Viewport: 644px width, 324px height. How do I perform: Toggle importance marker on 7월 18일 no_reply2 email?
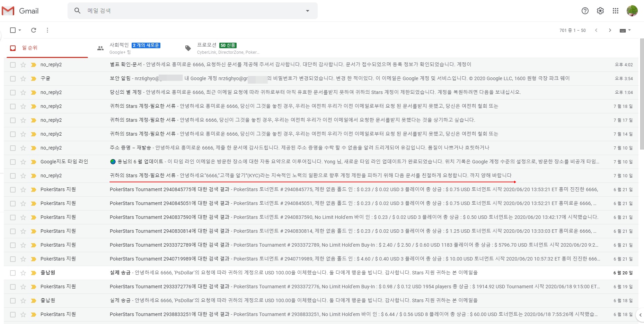tap(34, 106)
